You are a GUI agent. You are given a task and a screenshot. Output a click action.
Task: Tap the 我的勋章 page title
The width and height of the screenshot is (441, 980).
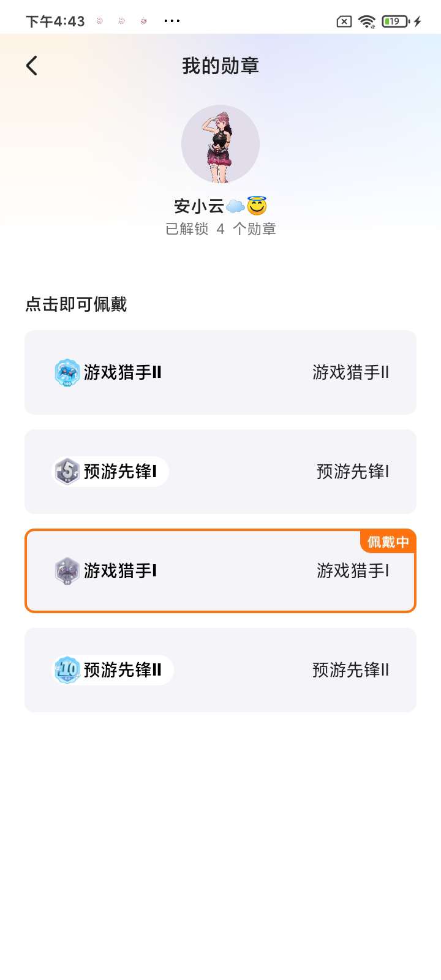click(221, 66)
